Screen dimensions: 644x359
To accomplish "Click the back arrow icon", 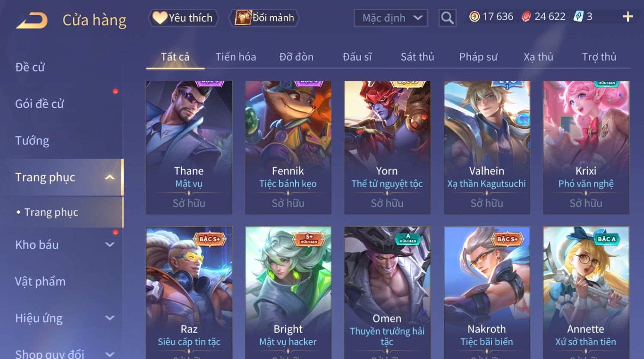I will pyautogui.click(x=32, y=20).
